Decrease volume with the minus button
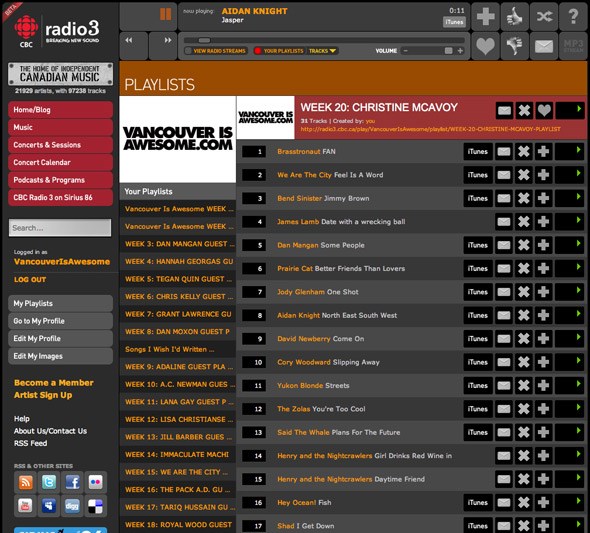Image resolution: width=590 pixels, height=533 pixels. (406, 51)
